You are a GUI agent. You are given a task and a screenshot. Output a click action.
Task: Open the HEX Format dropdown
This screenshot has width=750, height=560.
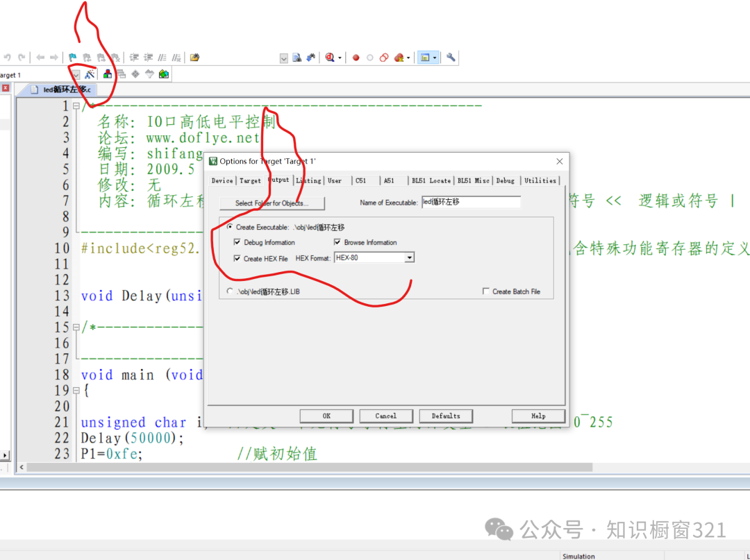410,257
